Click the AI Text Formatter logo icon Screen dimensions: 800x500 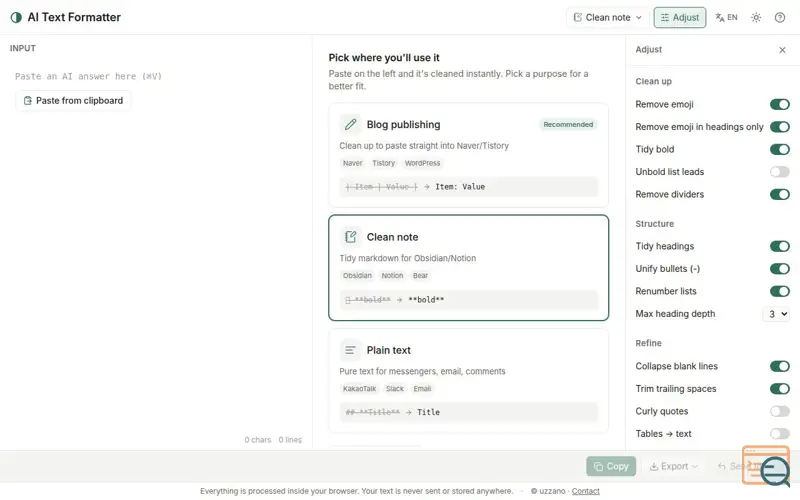tap(16, 17)
